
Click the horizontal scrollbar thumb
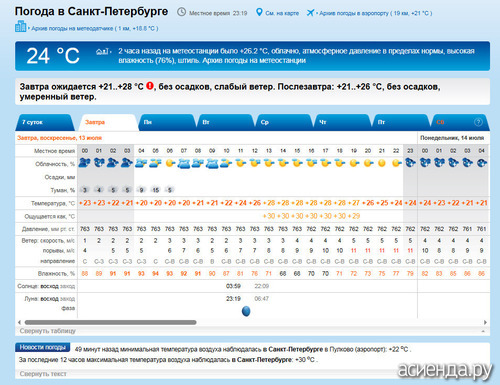point(110,322)
